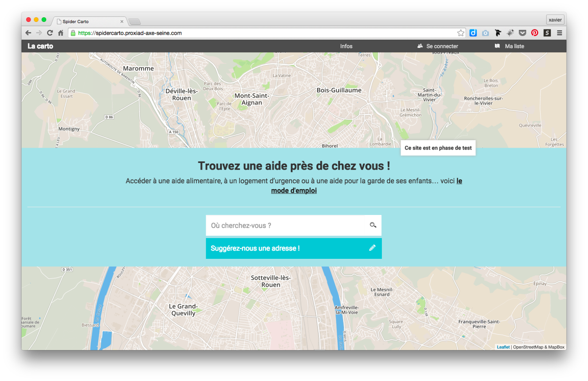588x381 pixels.
Task: Click Se connecter to log in
Action: tap(437, 46)
